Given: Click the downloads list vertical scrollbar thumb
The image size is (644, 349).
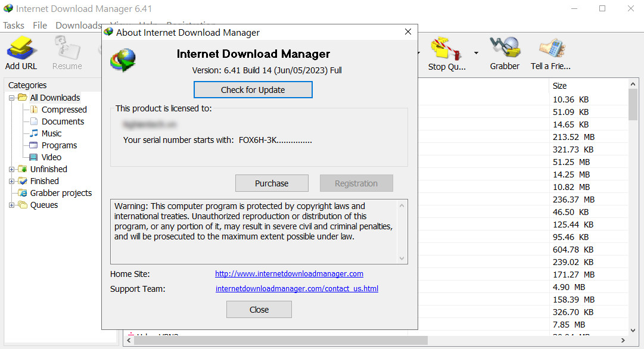Looking at the screenshot, I should [x=633, y=104].
